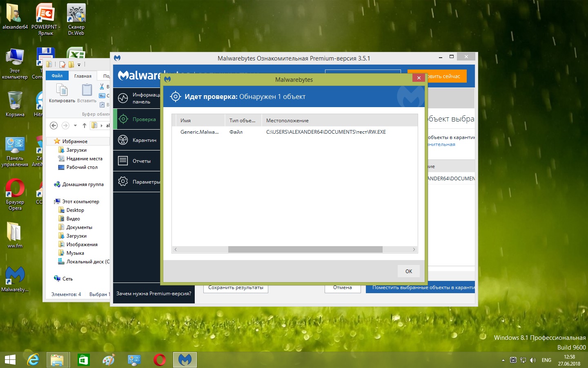Click the right arrow of results scrollbar
Screen dimensions: 588x368
[414, 249]
